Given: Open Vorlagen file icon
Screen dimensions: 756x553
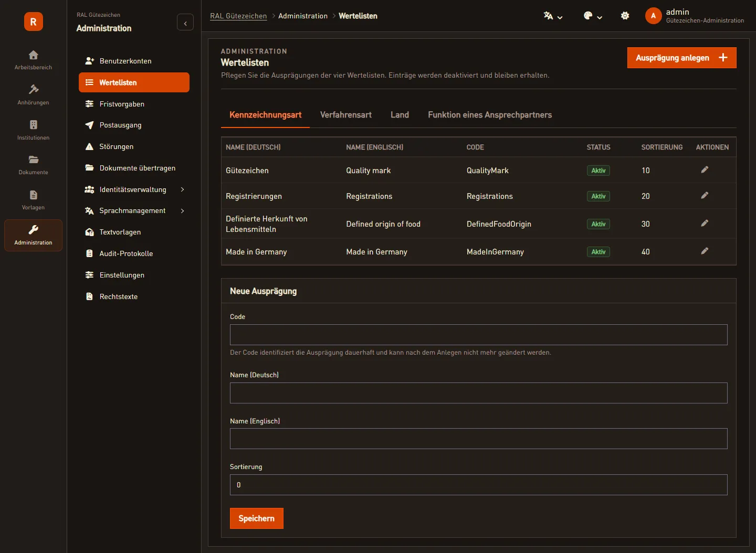Looking at the screenshot, I should [x=33, y=195].
